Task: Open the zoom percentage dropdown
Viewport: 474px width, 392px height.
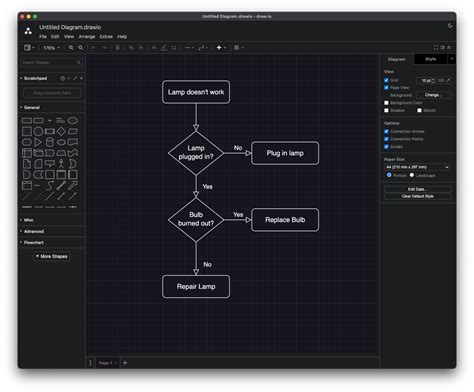Action: coord(51,48)
